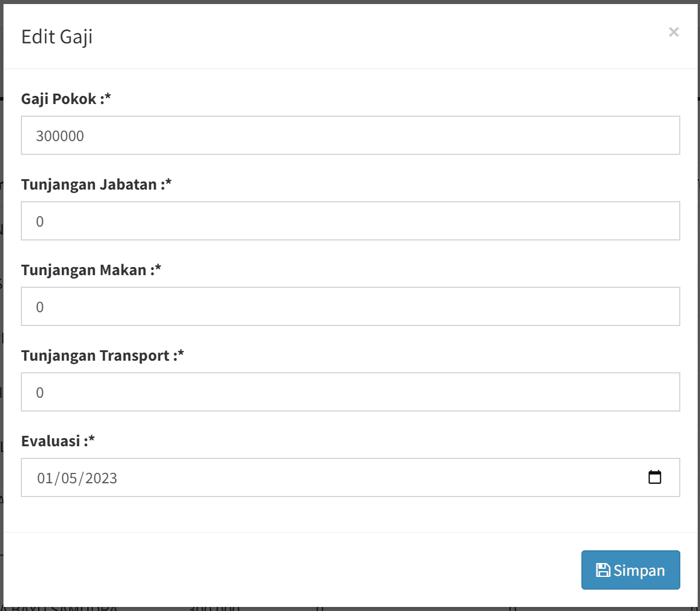Select the Tunjangan Makan input box

point(350,307)
